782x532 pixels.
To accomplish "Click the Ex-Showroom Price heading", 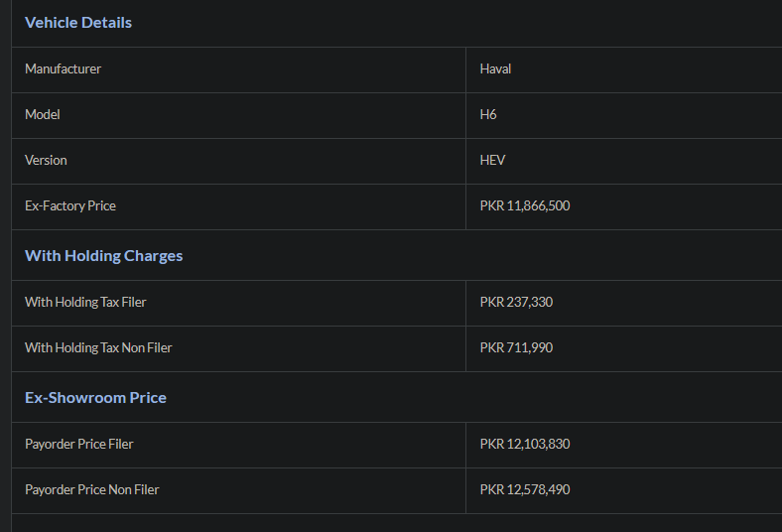I will point(95,398).
